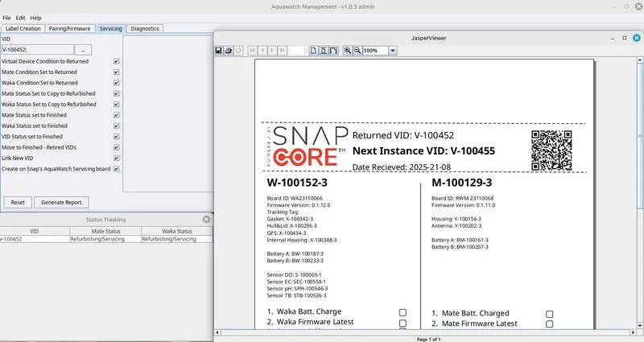Toggle Mate Status set to Finished checkbox
This screenshot has width=644, height=342.
(117, 115)
